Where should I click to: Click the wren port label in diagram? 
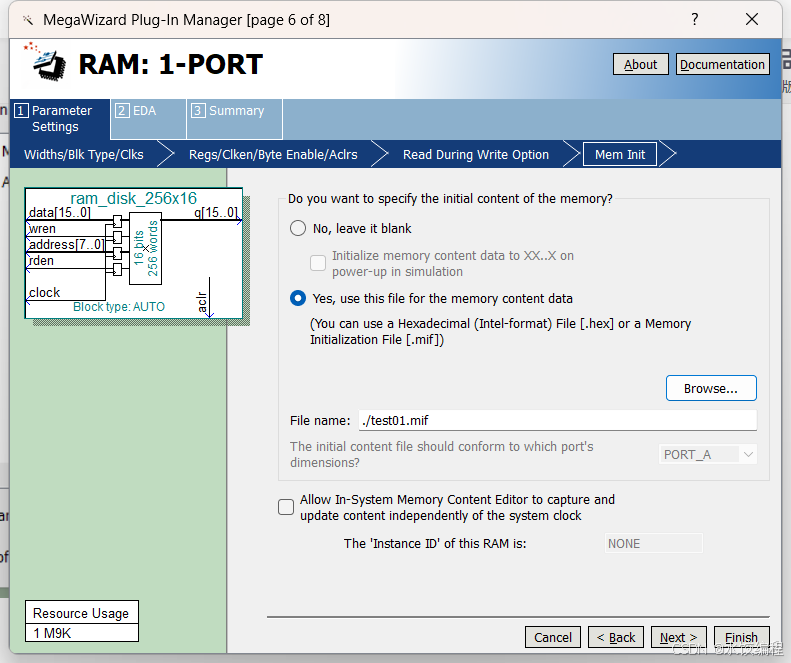(42, 229)
